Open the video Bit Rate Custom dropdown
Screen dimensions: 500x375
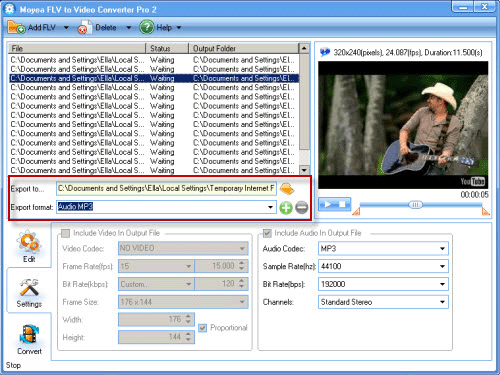(x=189, y=284)
